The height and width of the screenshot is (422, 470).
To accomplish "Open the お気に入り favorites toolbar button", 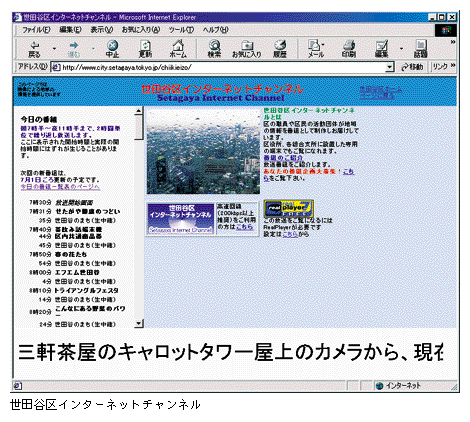I will 246,49.
